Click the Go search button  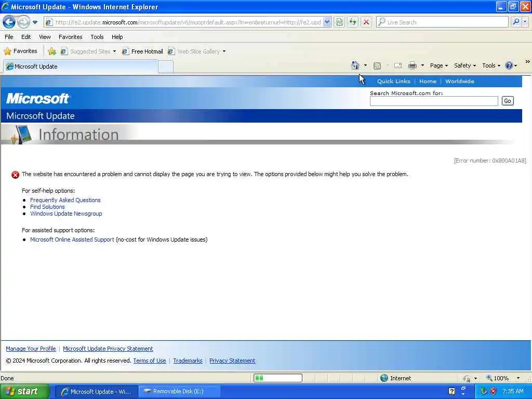(508, 101)
